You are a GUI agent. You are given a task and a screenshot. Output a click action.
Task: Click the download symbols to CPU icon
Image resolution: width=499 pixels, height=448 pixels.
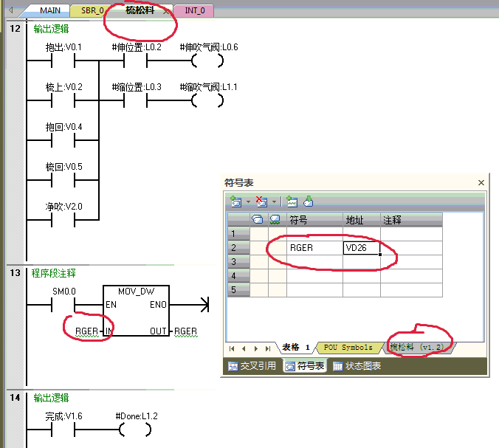308,201
